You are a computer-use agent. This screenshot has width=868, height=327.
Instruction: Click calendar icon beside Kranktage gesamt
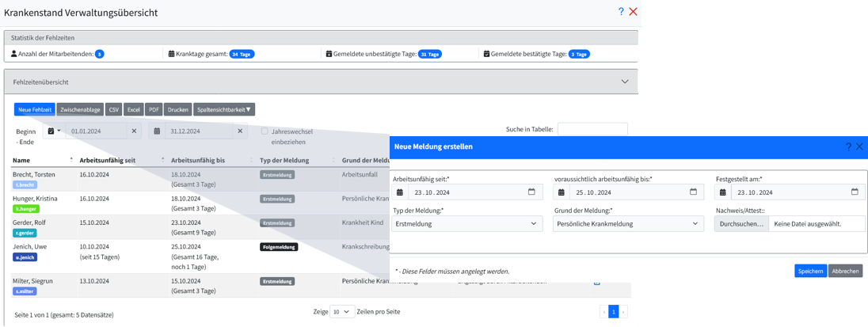tap(172, 54)
